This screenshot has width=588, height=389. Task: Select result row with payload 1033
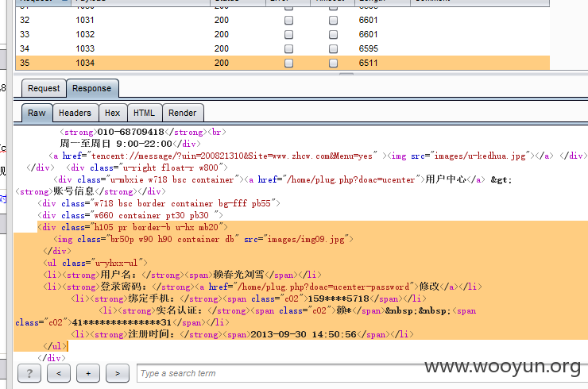click(283, 48)
